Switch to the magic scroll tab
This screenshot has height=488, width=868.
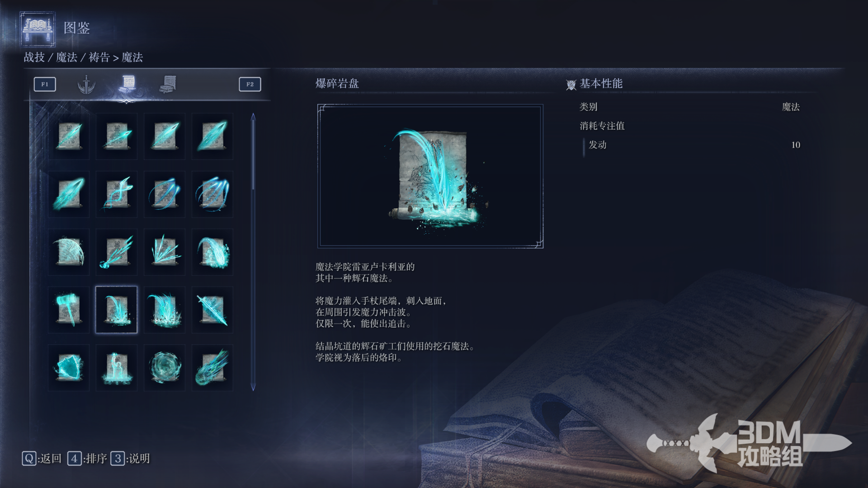pyautogui.click(x=127, y=84)
